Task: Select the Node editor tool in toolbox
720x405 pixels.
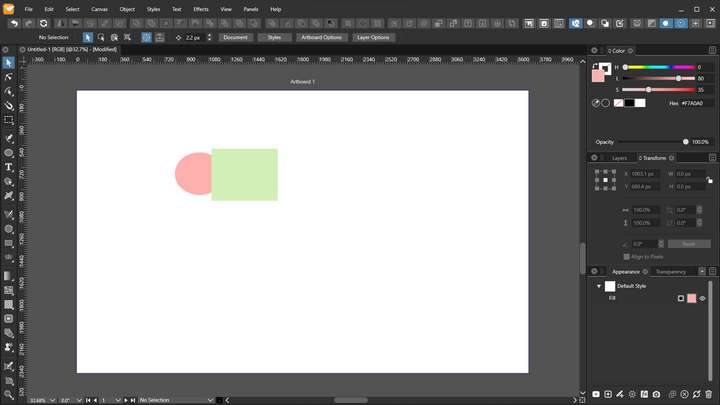Action: [9, 77]
